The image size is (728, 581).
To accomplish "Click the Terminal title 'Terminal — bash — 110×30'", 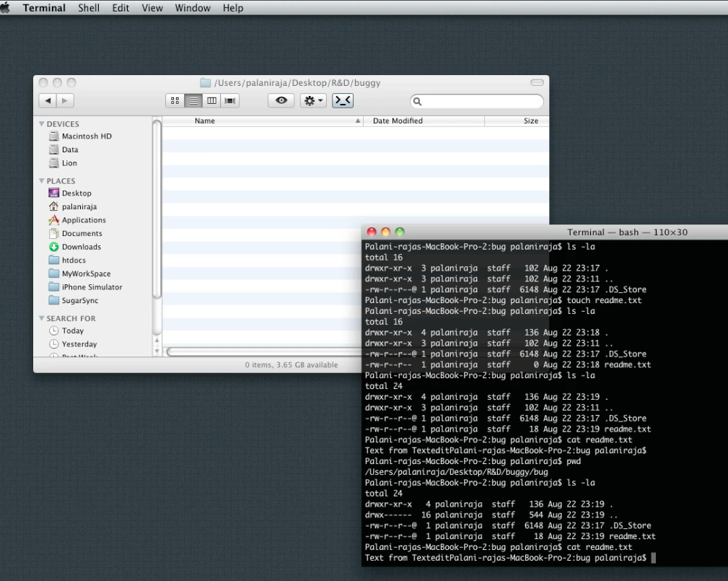I will click(x=627, y=232).
